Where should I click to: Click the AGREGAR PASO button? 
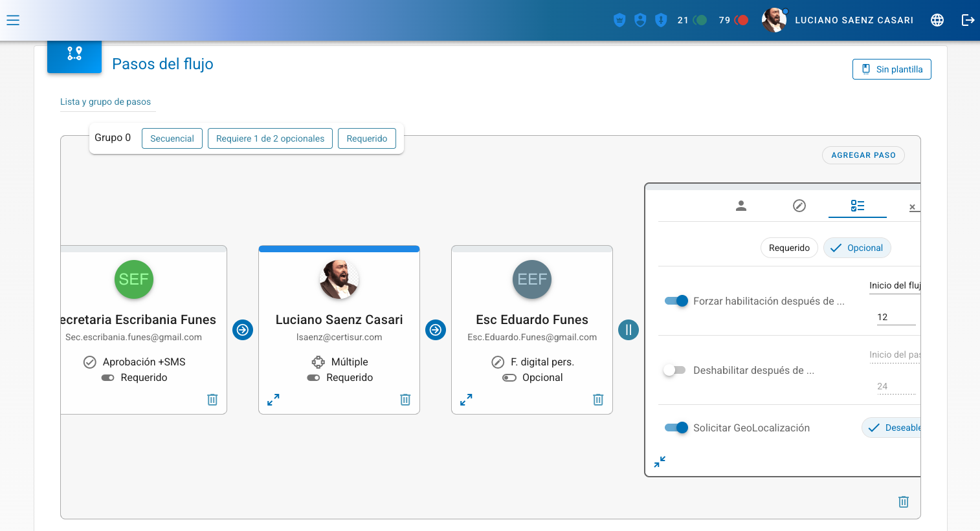coord(863,155)
